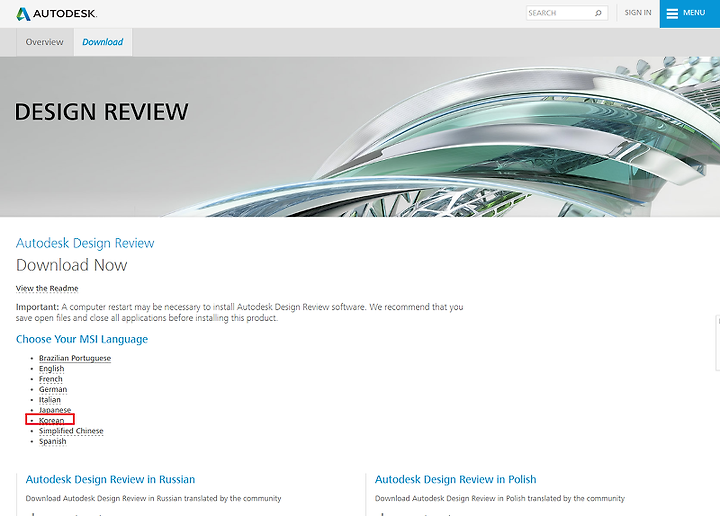Viewport: 720px width, 516px height.
Task: Click the Autodesk logo
Action: click(x=56, y=14)
